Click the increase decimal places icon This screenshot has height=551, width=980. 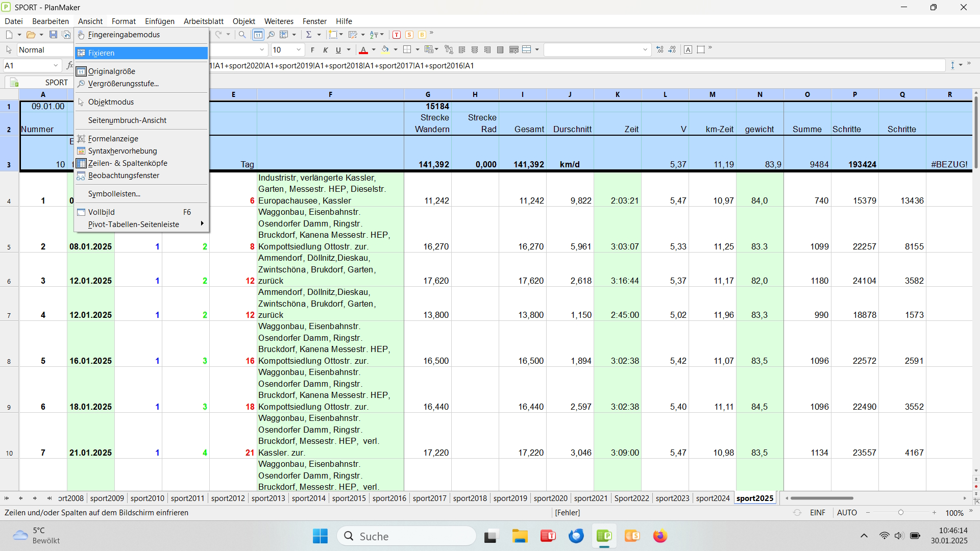click(x=660, y=50)
